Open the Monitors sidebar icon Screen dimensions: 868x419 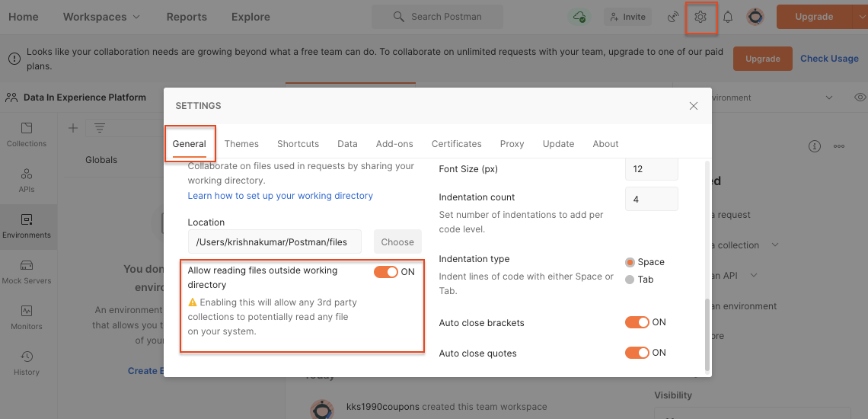coord(27,317)
